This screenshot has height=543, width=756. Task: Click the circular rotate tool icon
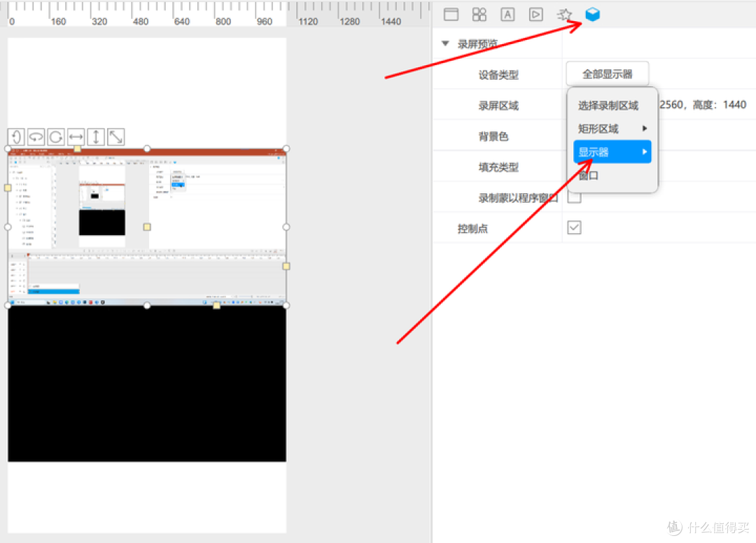(x=56, y=137)
